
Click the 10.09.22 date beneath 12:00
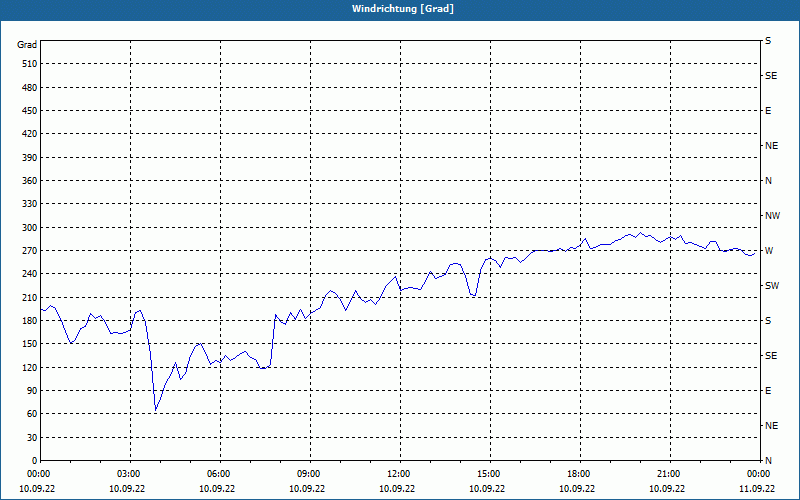point(397,488)
